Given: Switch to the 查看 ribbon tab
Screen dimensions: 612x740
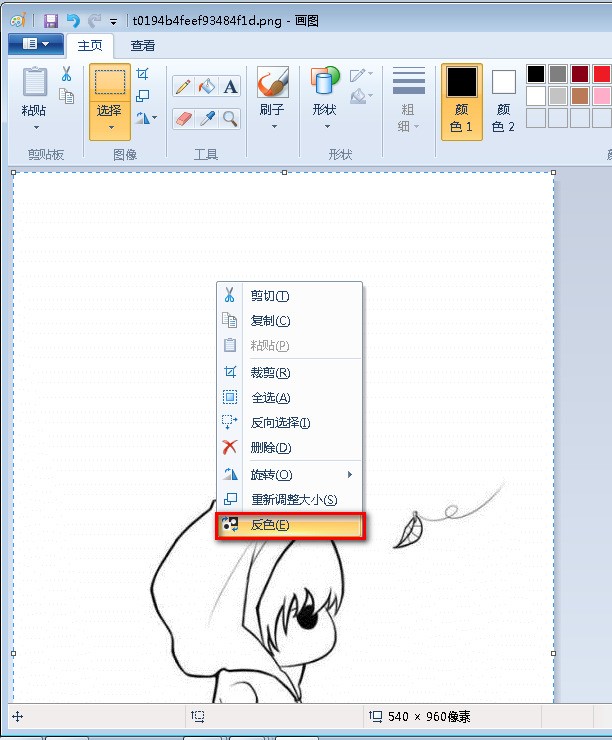Looking at the screenshot, I should [143, 46].
